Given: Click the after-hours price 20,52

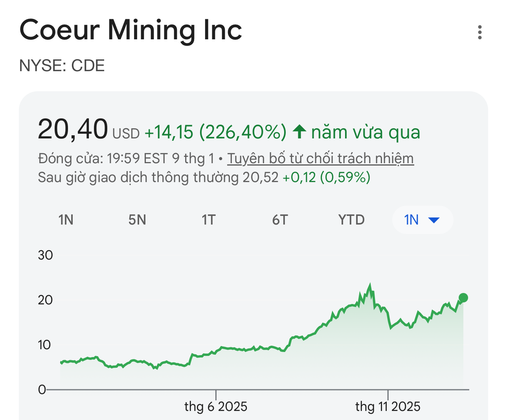Looking at the screenshot, I should [x=260, y=177].
